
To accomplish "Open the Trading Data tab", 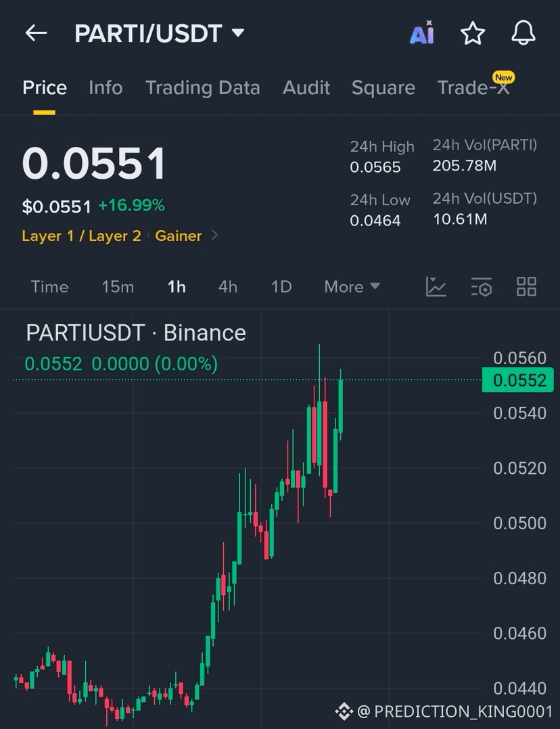I will tap(203, 88).
